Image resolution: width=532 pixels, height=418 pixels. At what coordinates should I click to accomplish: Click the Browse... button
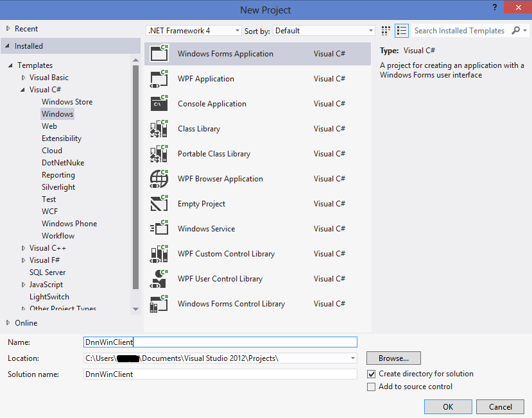tap(393, 358)
